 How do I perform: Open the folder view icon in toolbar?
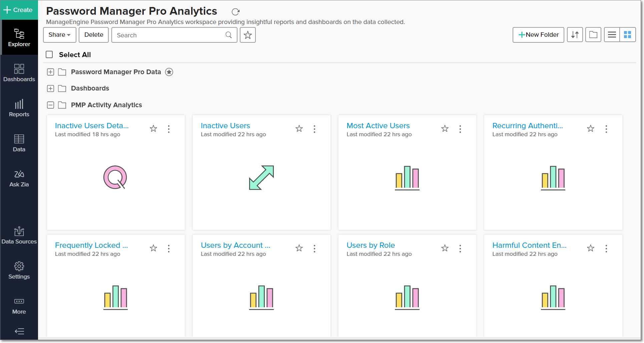593,35
